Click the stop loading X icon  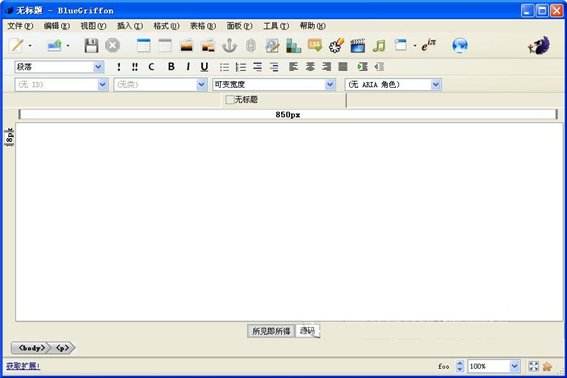tap(112, 46)
